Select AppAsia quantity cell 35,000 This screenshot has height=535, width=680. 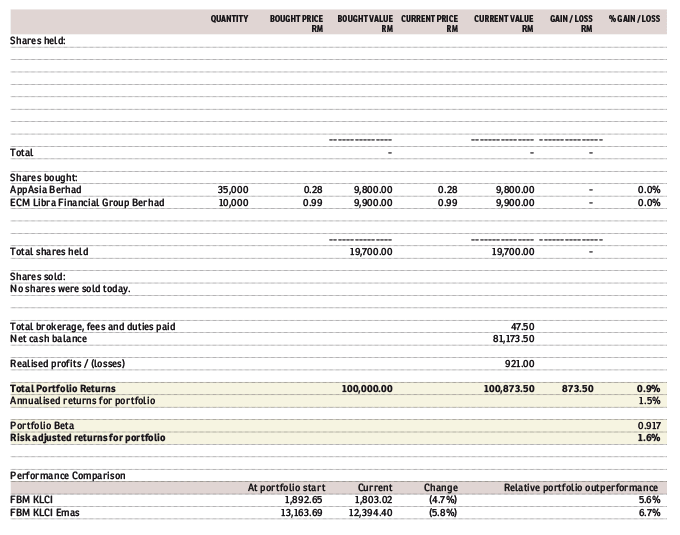(232, 189)
